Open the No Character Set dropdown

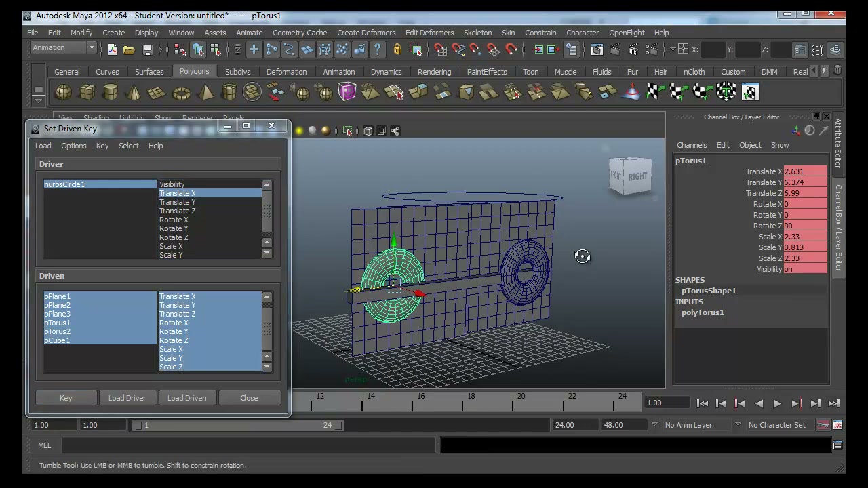[x=738, y=425]
